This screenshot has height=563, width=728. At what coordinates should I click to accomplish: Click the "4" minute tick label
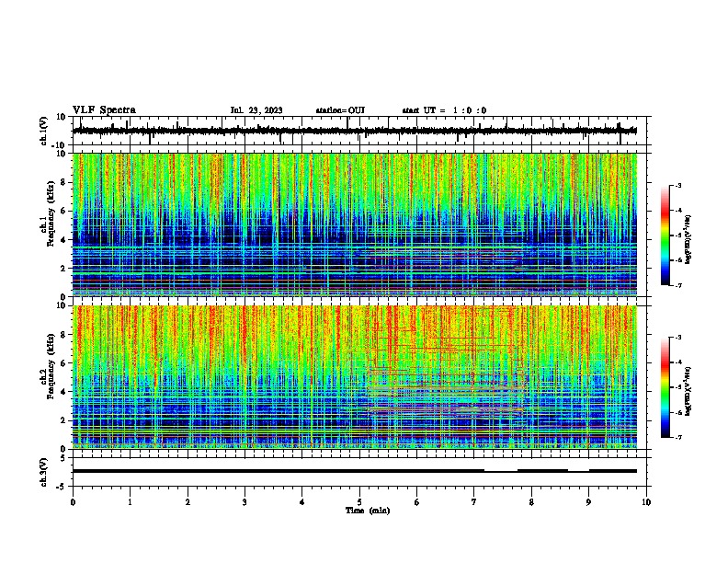[302, 502]
